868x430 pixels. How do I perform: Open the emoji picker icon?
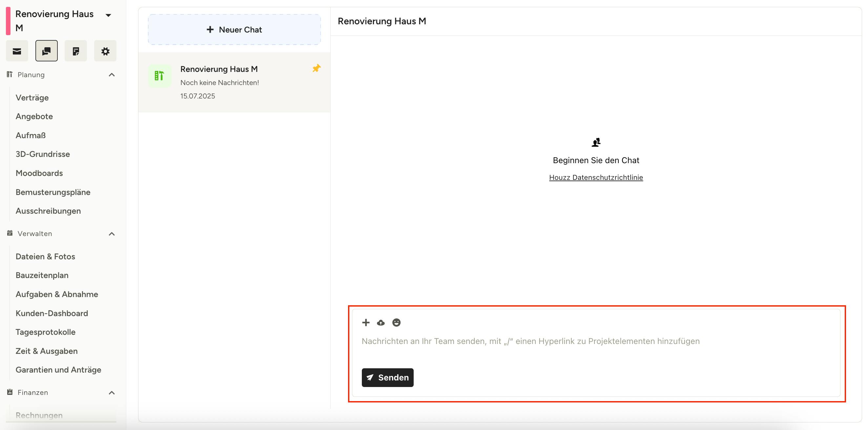[x=396, y=323]
